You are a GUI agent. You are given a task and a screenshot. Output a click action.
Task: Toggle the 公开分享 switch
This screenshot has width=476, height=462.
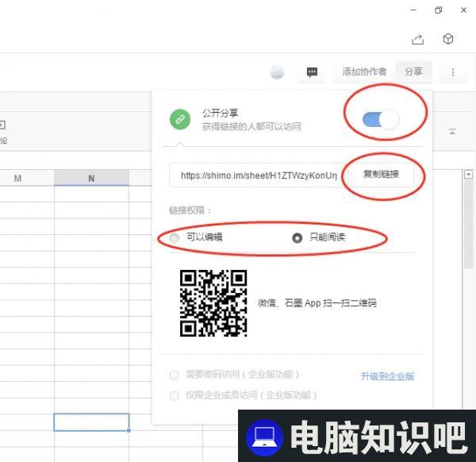(x=381, y=120)
